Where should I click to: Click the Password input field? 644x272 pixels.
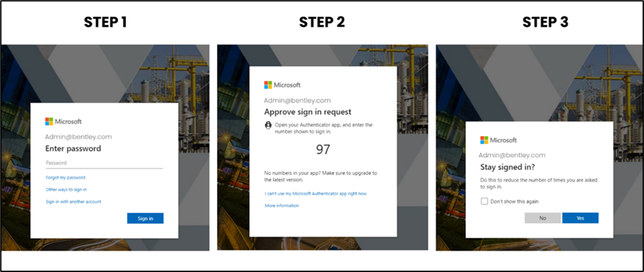click(104, 163)
